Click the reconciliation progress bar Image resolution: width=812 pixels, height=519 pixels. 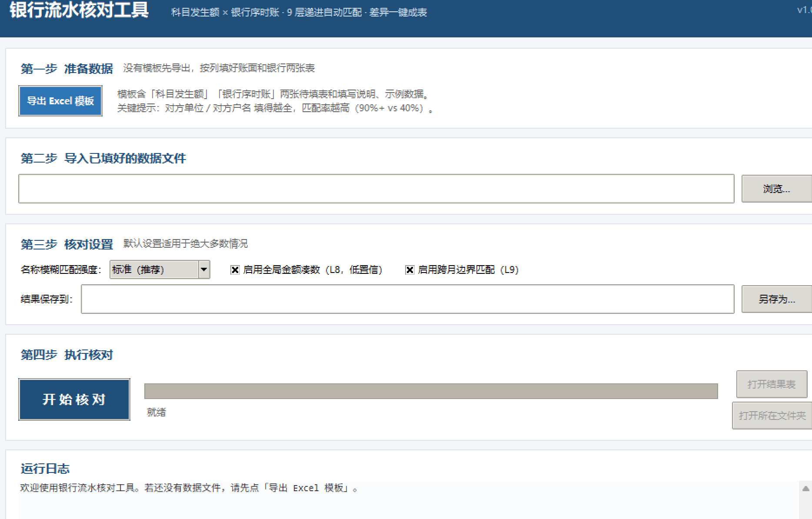tap(431, 391)
